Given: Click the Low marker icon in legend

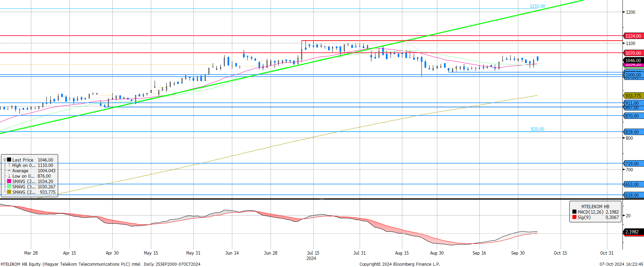Looking at the screenshot, I should pyautogui.click(x=9, y=176).
